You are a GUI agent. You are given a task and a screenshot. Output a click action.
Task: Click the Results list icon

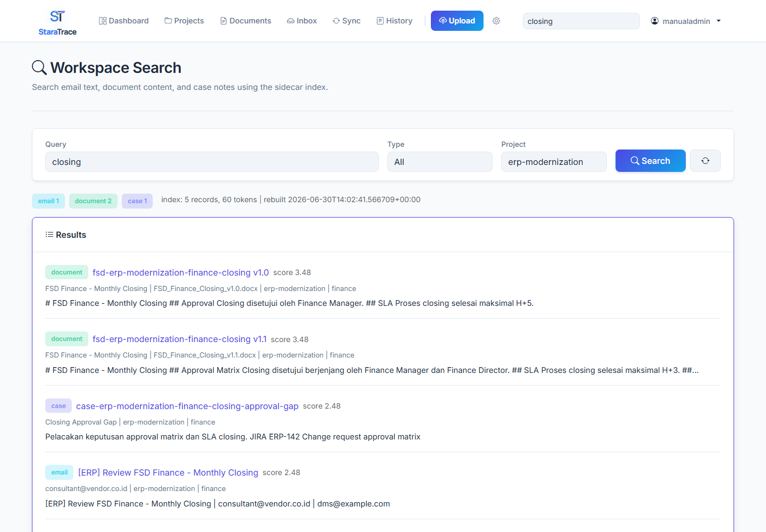coord(49,235)
